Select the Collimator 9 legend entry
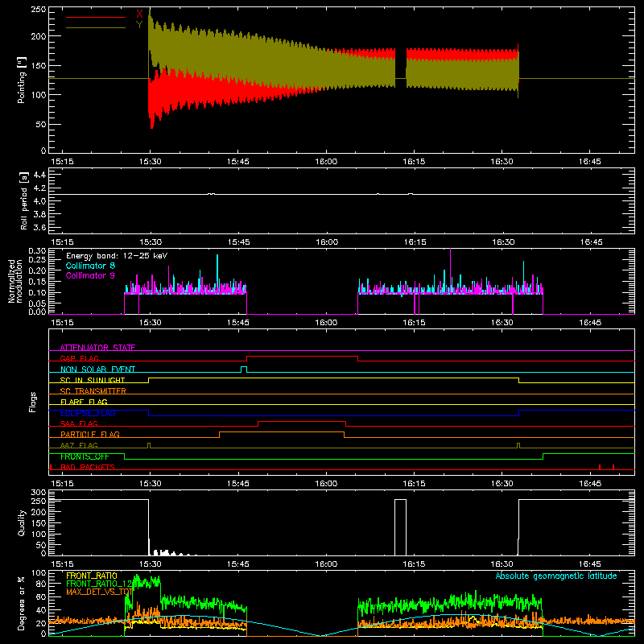Image resolution: width=644 pixels, height=644 pixels. 90,275
